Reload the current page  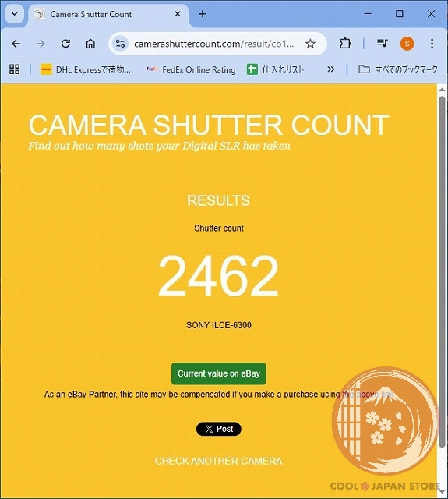point(65,44)
